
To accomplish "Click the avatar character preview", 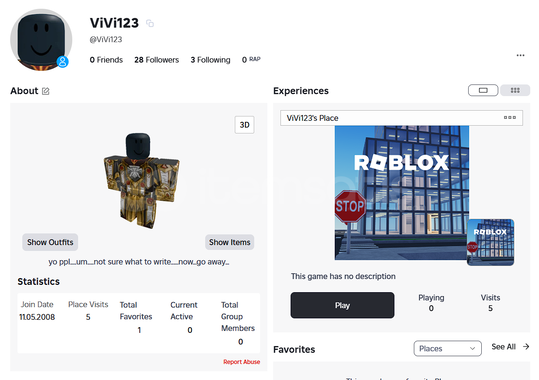I will click(x=141, y=181).
